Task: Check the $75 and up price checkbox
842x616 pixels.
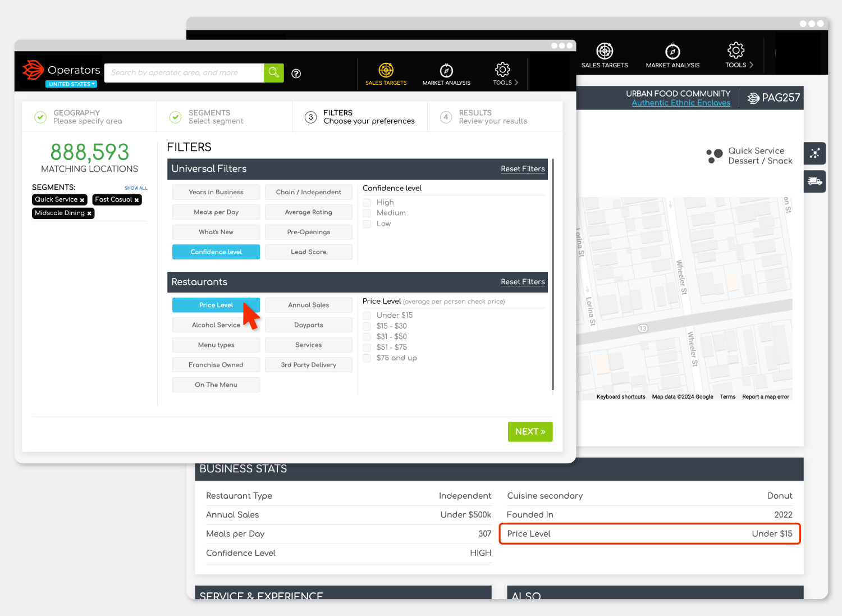Action: (367, 358)
